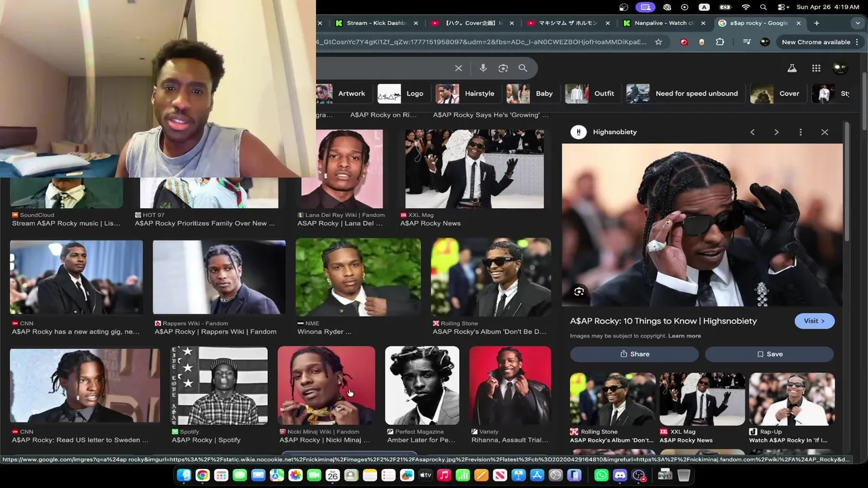Viewport: 868px width, 488px height.
Task: Close the a$ap rocky Google tab
Action: point(798,23)
